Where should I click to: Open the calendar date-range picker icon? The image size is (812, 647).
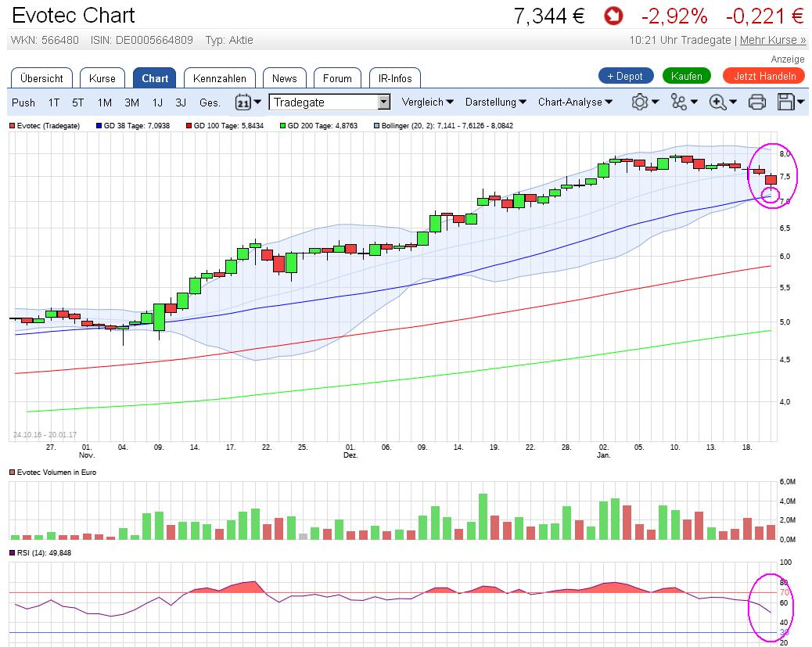tap(243, 102)
